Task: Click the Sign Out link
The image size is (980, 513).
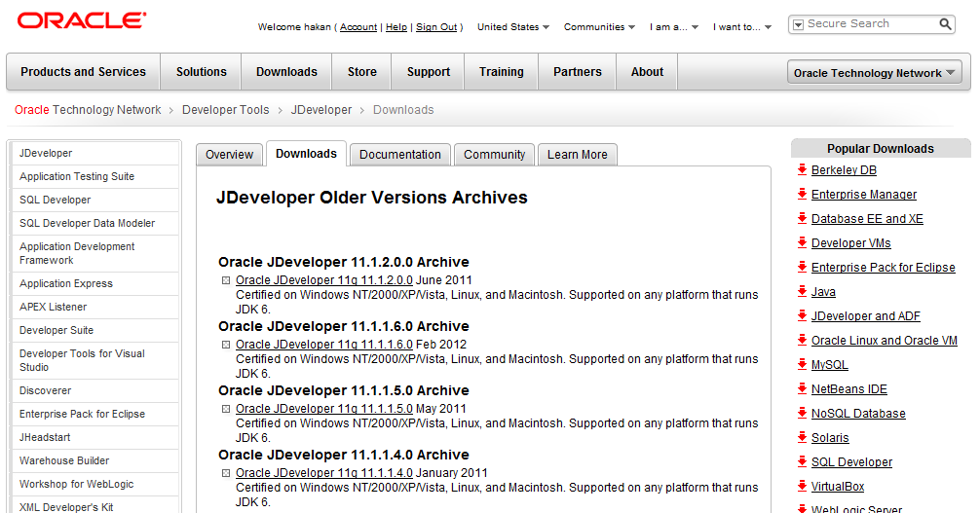Action: coord(436,27)
